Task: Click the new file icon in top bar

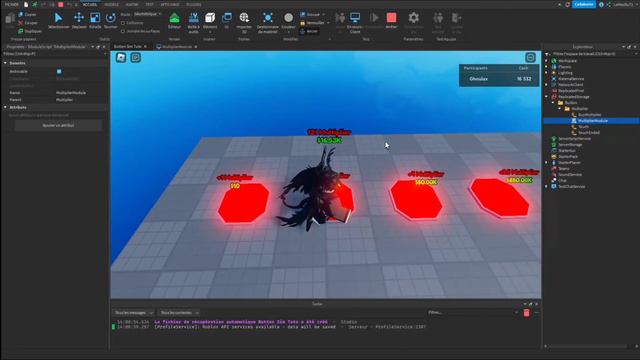Action: tap(26, 4)
